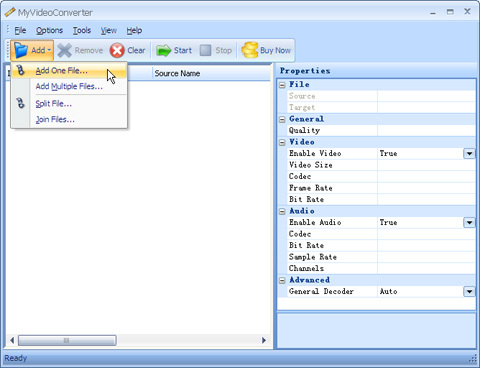Viewport: 480px width, 368px height.
Task: Click the Source Name column header
Action: click(211, 73)
